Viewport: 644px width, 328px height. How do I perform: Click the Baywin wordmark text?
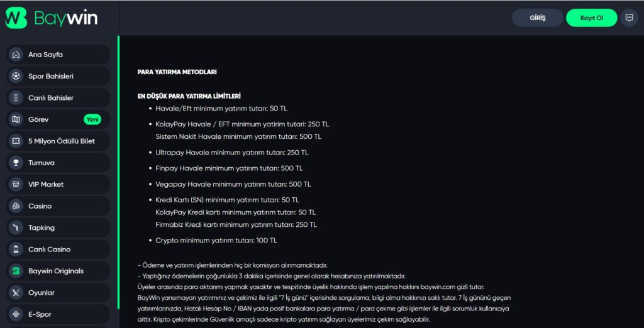pyautogui.click(x=66, y=18)
